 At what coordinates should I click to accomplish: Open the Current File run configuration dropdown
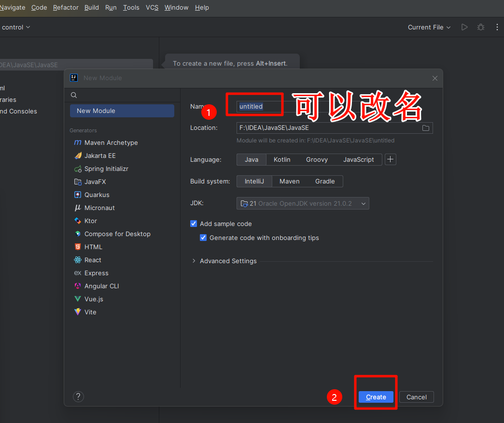(429, 28)
